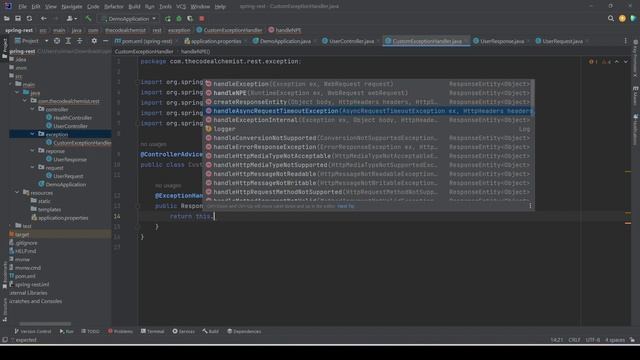Click the exception breadcrumb in navigation bar

point(179,30)
